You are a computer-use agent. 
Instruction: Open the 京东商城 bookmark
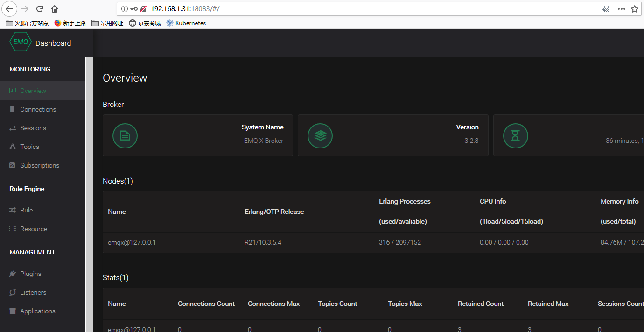click(145, 23)
